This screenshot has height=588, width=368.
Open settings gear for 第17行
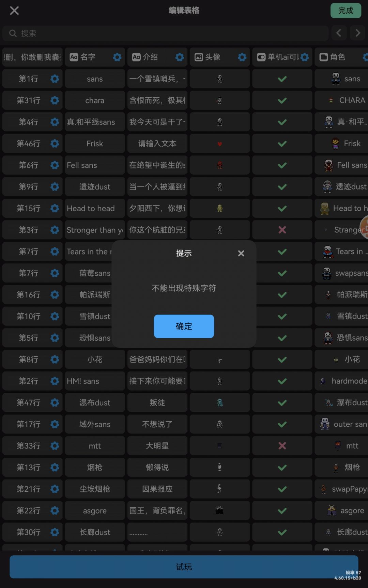point(55,424)
